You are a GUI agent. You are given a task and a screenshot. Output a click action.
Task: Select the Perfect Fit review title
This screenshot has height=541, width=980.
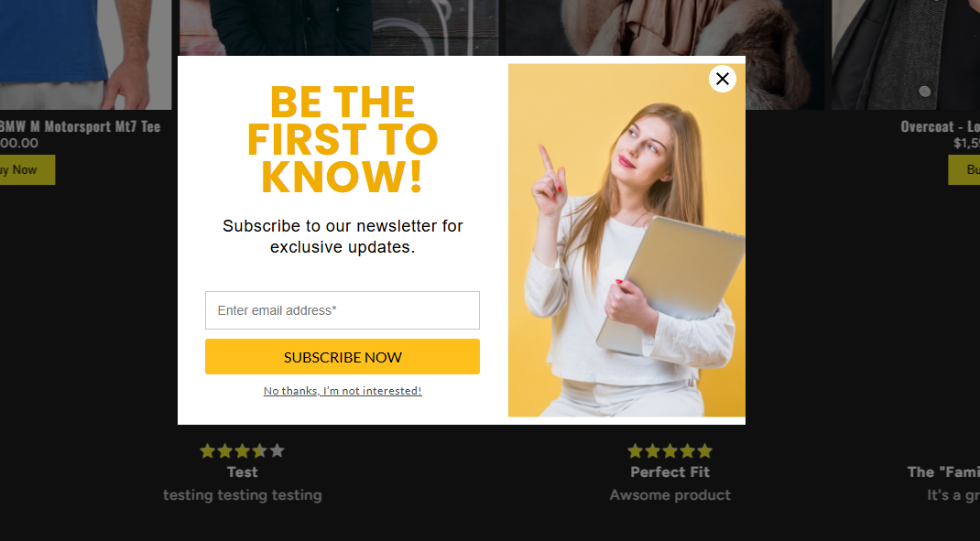click(670, 471)
